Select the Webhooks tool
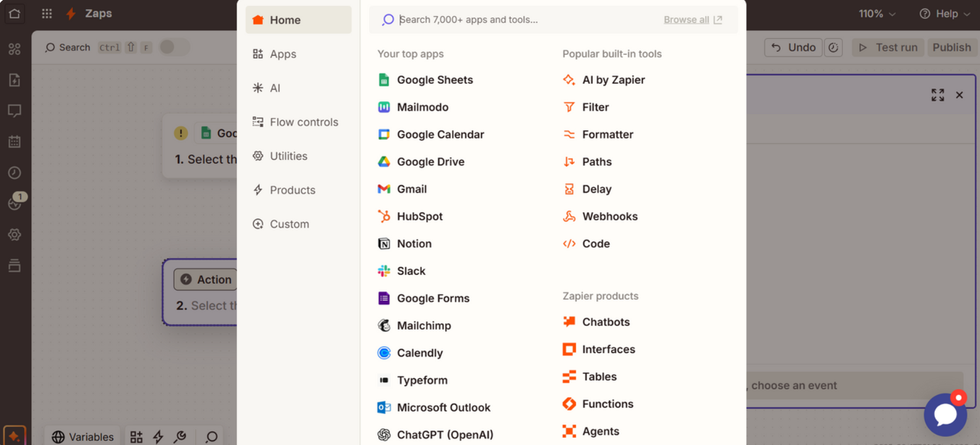980x445 pixels. 600,216
